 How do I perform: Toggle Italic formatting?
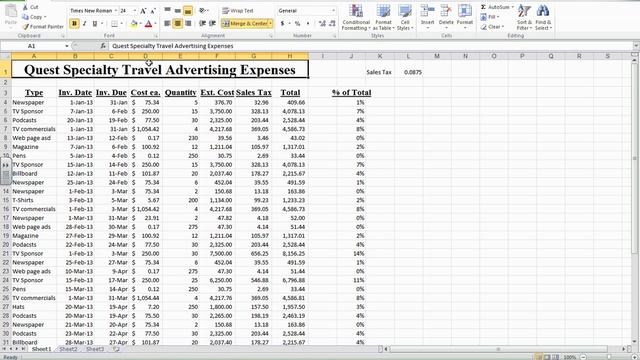(84, 24)
